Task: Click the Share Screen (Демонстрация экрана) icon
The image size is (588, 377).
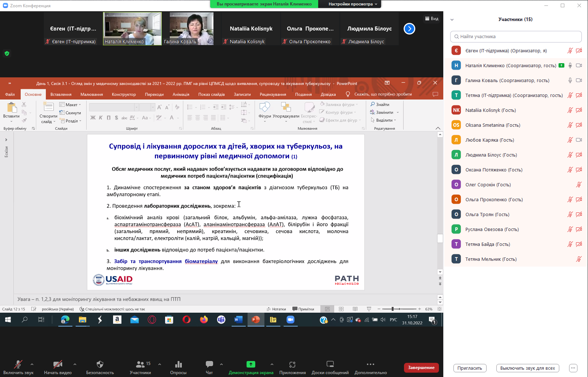Action: (x=251, y=364)
